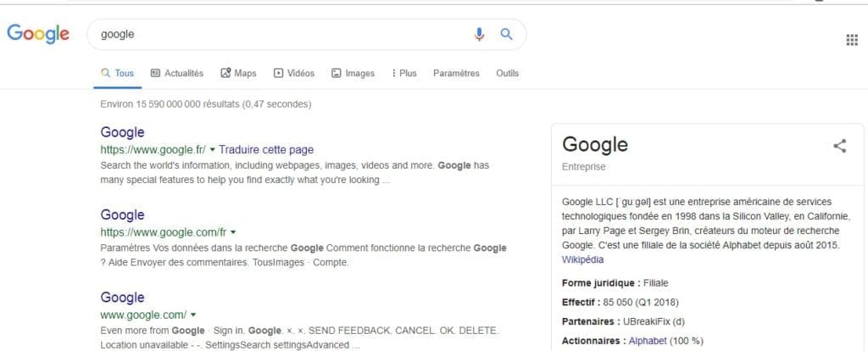Click the Alphabet shareholder link
The image size is (868, 351).
point(648,341)
